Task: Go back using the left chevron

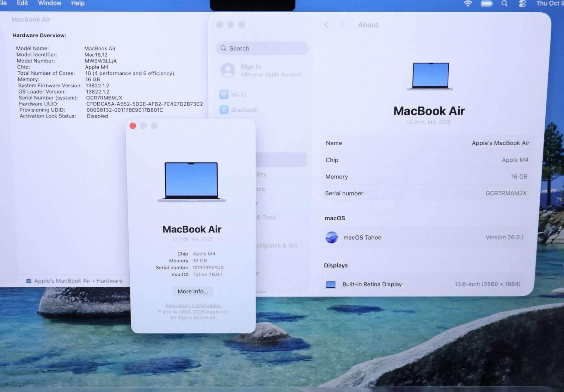Action: tap(326, 25)
